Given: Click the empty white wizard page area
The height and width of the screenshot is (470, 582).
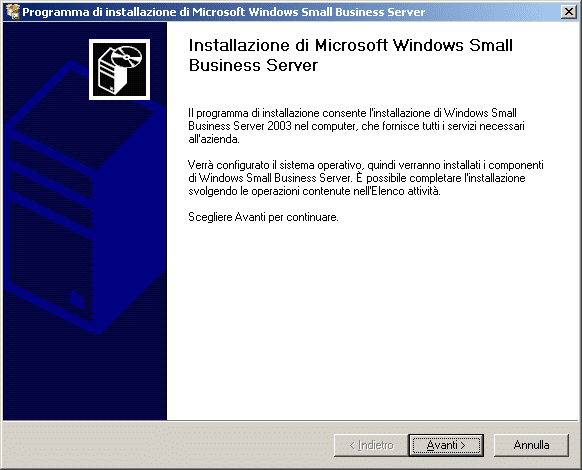Looking at the screenshot, I should [371, 319].
